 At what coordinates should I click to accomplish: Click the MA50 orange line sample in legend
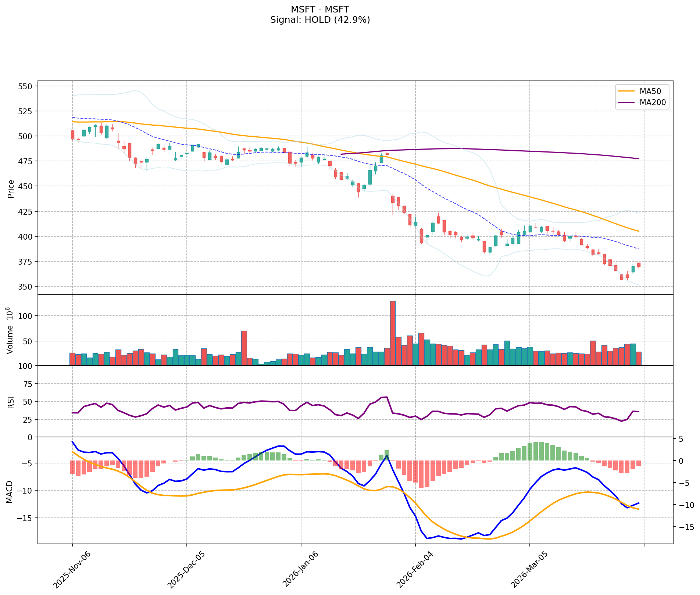626,91
